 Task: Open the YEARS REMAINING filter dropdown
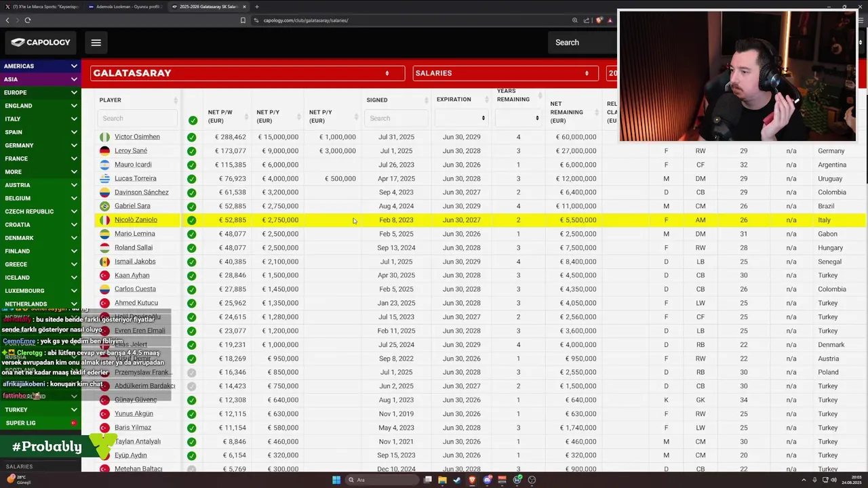tap(518, 118)
